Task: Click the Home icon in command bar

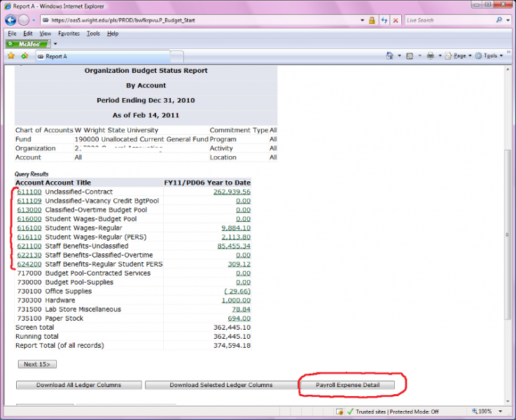Action: 390,56
